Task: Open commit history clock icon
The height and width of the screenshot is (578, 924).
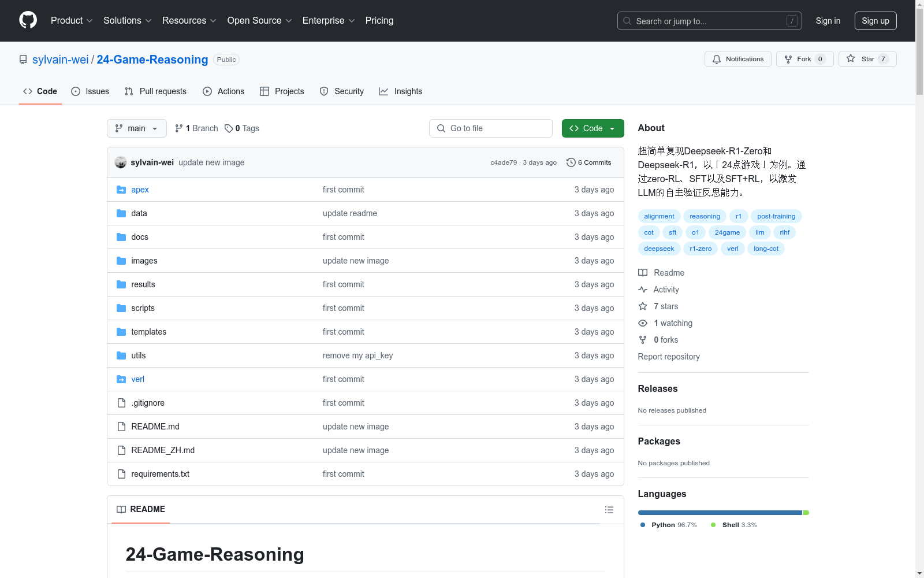Action: point(571,162)
